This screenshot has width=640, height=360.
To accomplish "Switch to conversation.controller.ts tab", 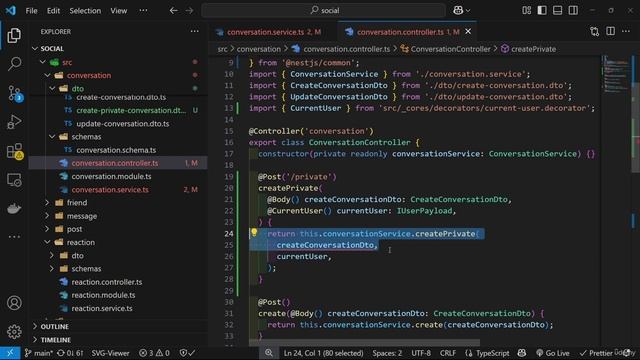I will point(408,32).
